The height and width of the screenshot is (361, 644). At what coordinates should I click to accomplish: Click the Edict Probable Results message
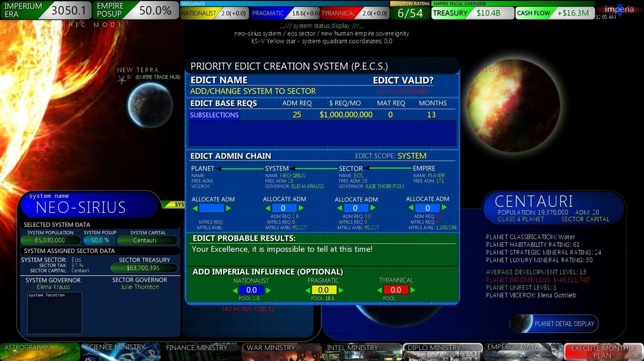(282, 249)
